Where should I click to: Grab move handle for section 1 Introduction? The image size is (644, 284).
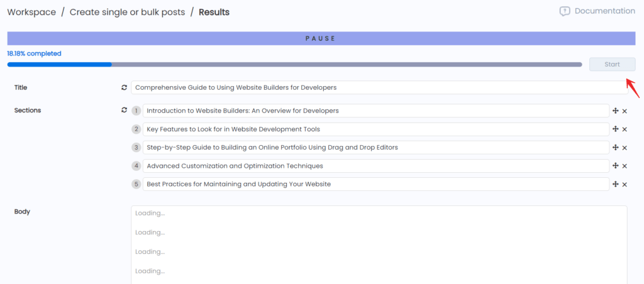point(615,111)
